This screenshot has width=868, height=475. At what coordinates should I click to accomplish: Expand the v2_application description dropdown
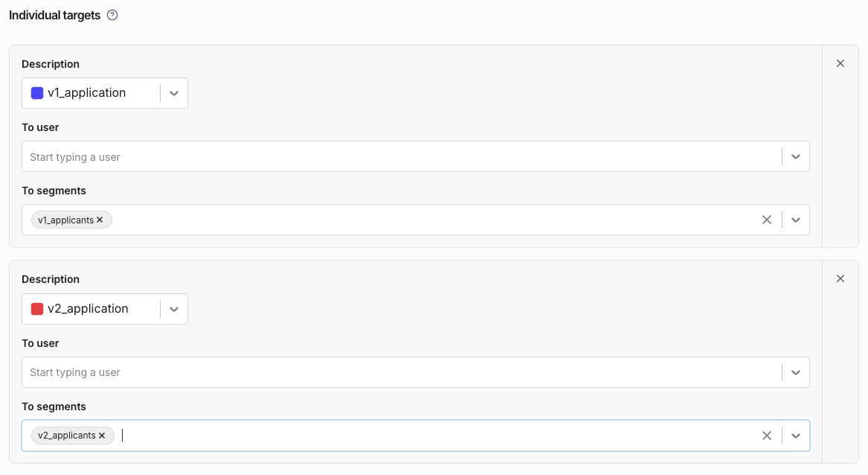(174, 308)
